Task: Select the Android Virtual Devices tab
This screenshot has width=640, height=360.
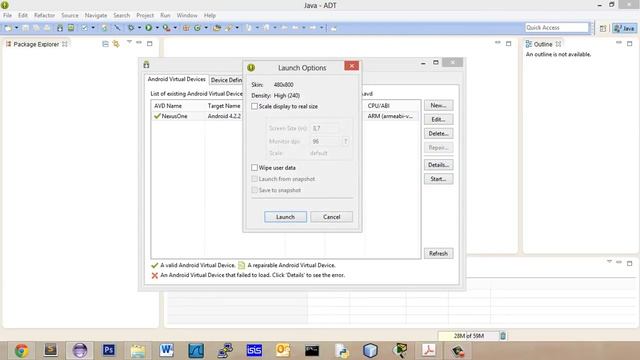Action: click(x=176, y=79)
